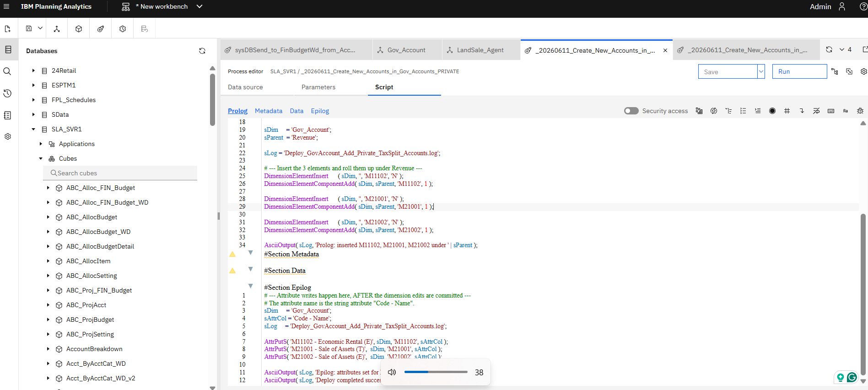
Task: Click the numbered list icon in script toolbar
Action: pyautogui.click(x=743, y=111)
